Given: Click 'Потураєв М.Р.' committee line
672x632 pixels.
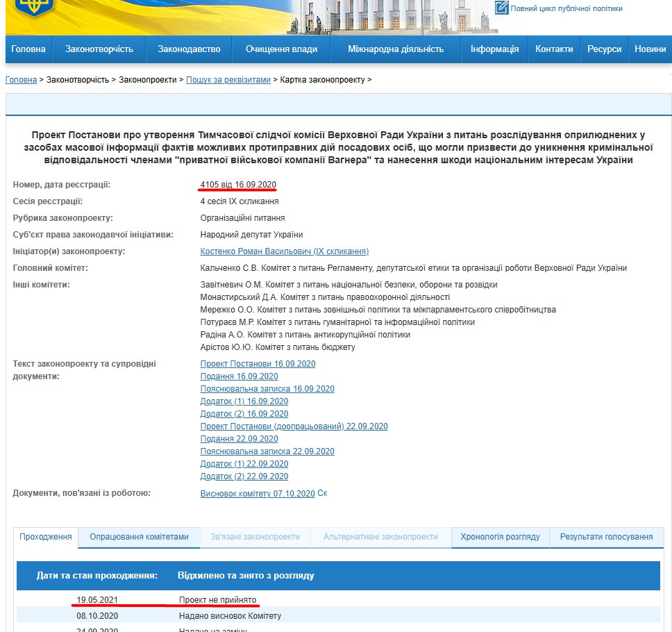Looking at the screenshot, I should pos(337,322).
